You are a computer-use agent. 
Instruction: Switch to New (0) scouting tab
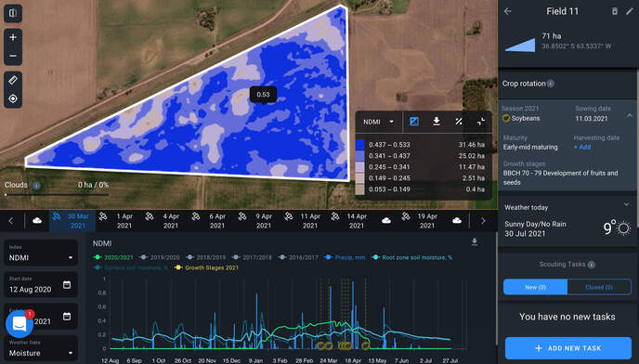(535, 287)
